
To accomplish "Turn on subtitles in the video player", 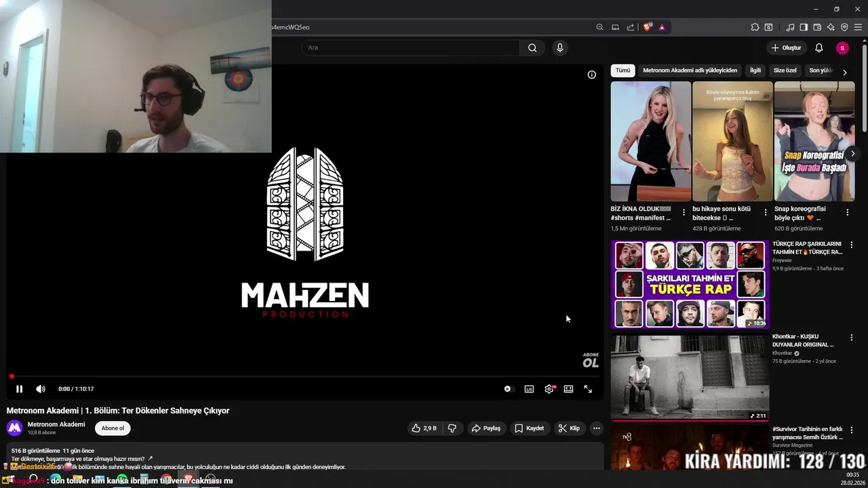I will pos(529,389).
